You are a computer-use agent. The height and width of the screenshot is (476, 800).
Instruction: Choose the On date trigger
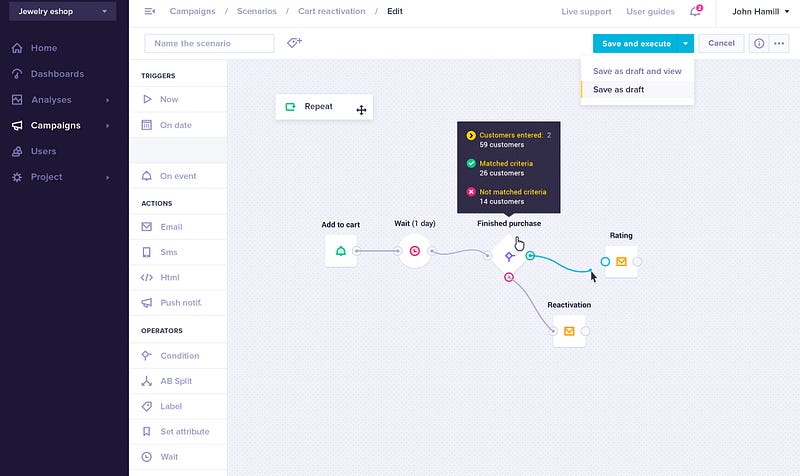pyautogui.click(x=178, y=125)
